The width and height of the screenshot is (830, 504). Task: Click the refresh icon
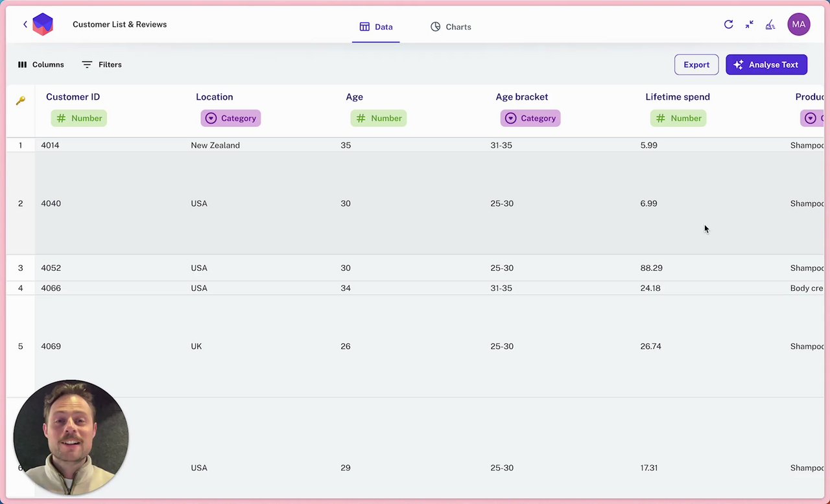tap(728, 25)
